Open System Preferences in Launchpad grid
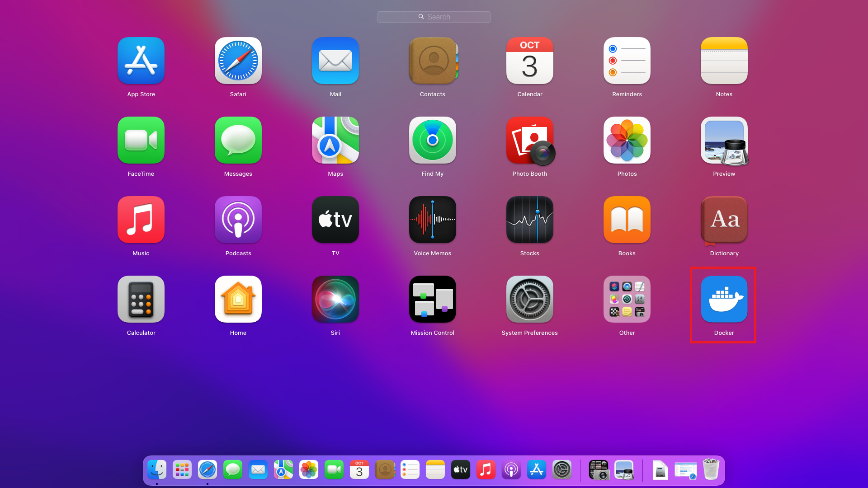 click(x=529, y=299)
